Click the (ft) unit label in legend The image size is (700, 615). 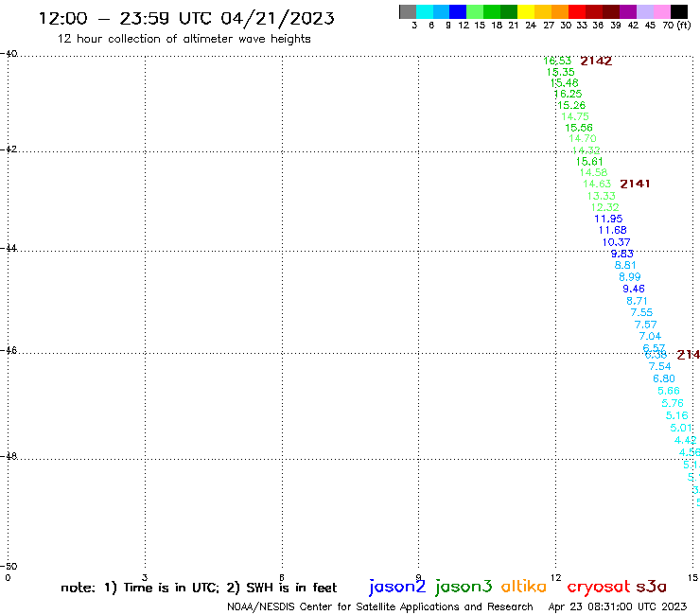tap(684, 25)
